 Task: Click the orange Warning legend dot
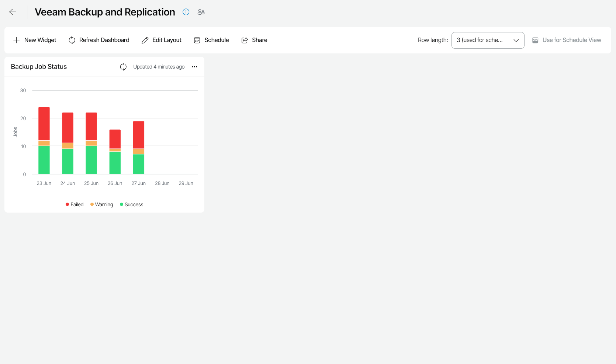[92, 204]
